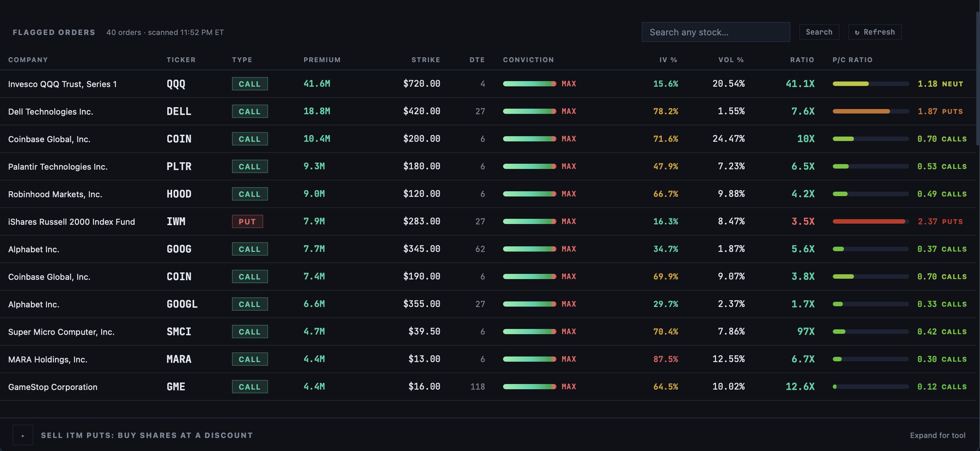Expand the Sell ITM Puts tool arrow
This screenshot has height=451, width=980.
point(23,435)
